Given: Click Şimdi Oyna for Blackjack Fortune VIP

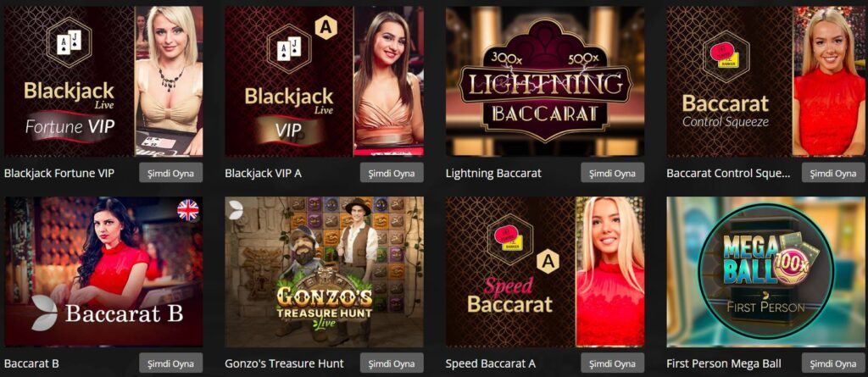Looking at the screenshot, I should pyautogui.click(x=170, y=173).
